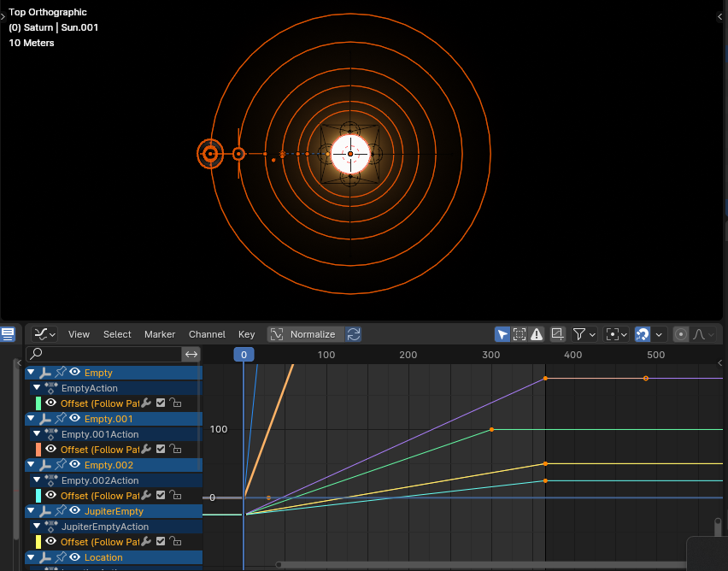Click the auto-normalize refresh icon
The height and width of the screenshot is (571, 728).
pyautogui.click(x=353, y=334)
